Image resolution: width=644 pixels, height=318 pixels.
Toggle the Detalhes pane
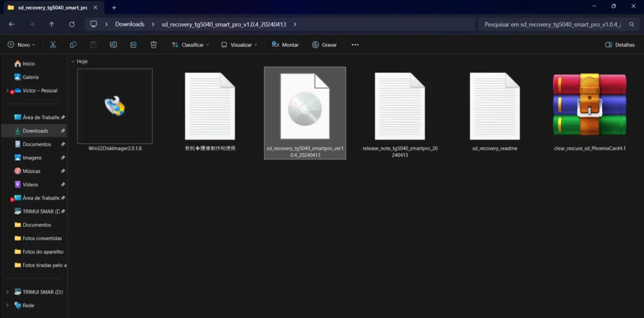click(619, 45)
